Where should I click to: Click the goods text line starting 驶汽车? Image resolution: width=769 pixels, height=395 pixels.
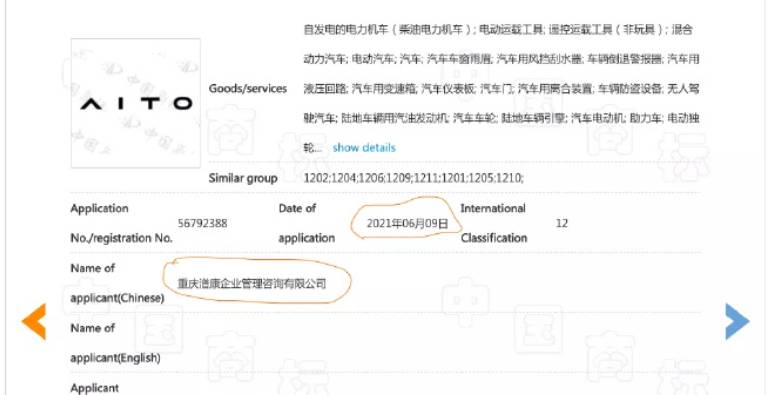(x=501, y=118)
